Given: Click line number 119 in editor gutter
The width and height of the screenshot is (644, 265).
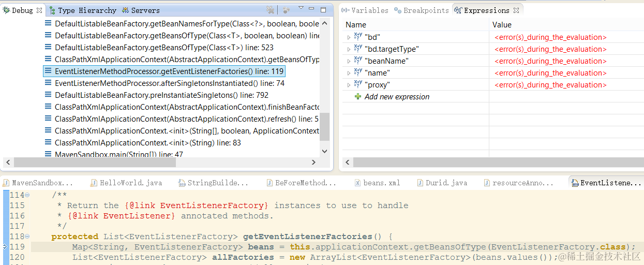Looking at the screenshot, I should (17, 247).
